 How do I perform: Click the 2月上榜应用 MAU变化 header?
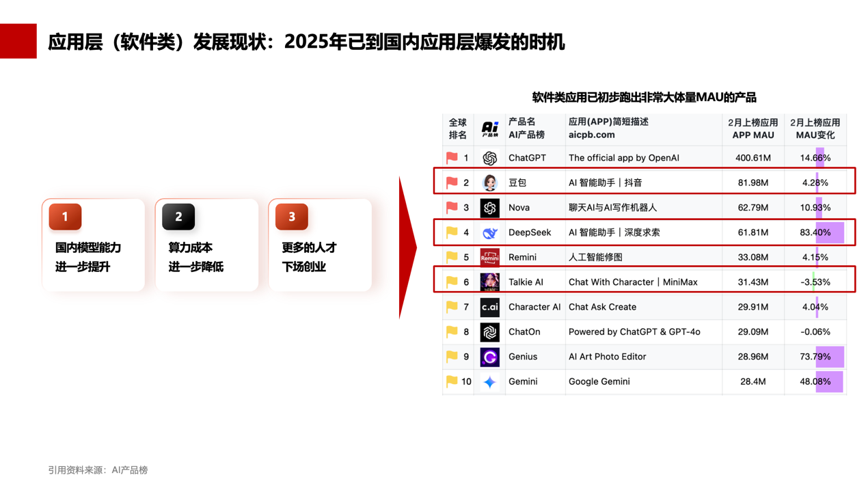[815, 129]
